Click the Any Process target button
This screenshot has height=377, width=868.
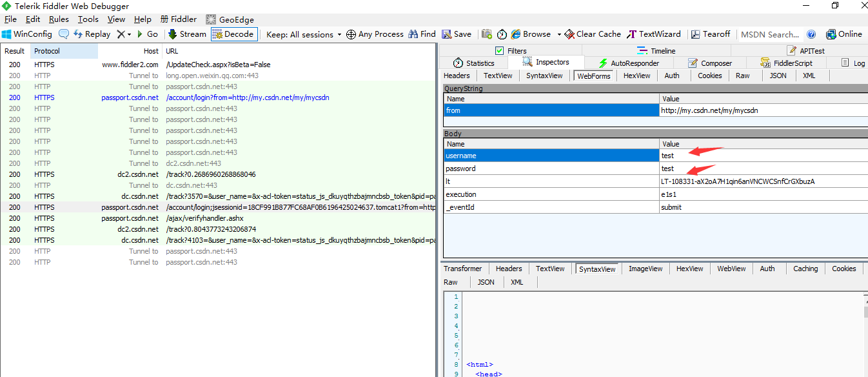pos(375,34)
